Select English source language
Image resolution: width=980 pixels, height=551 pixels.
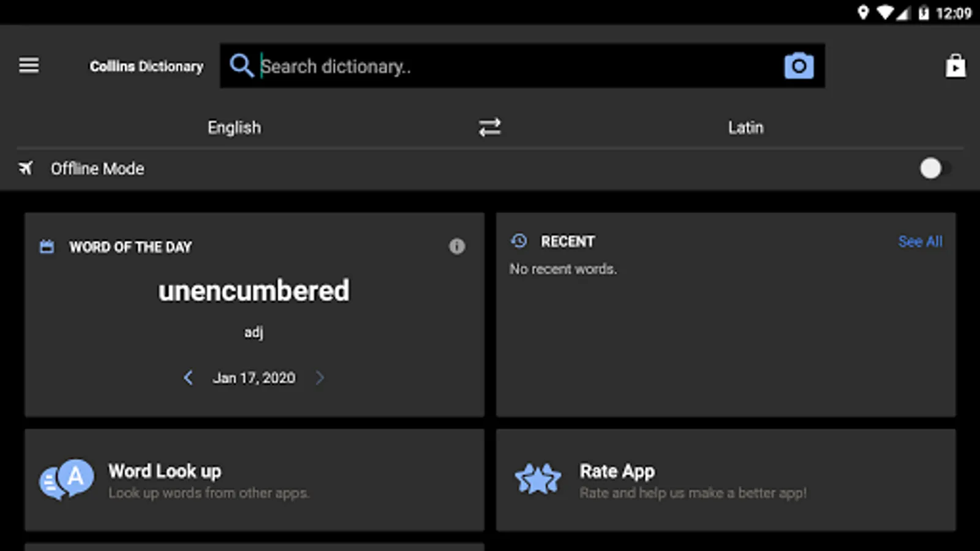click(234, 127)
